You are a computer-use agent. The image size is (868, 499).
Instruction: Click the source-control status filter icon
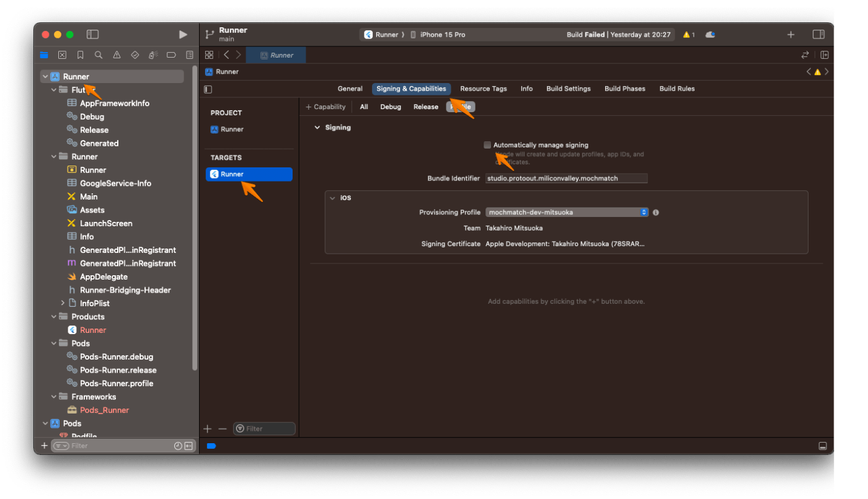[x=188, y=446]
